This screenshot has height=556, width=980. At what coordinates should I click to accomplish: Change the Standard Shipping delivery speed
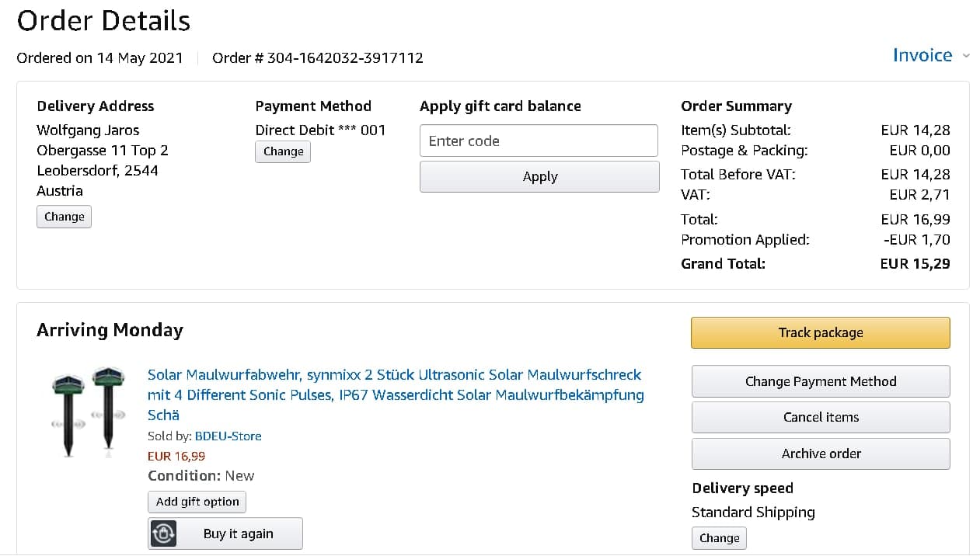[719, 537]
